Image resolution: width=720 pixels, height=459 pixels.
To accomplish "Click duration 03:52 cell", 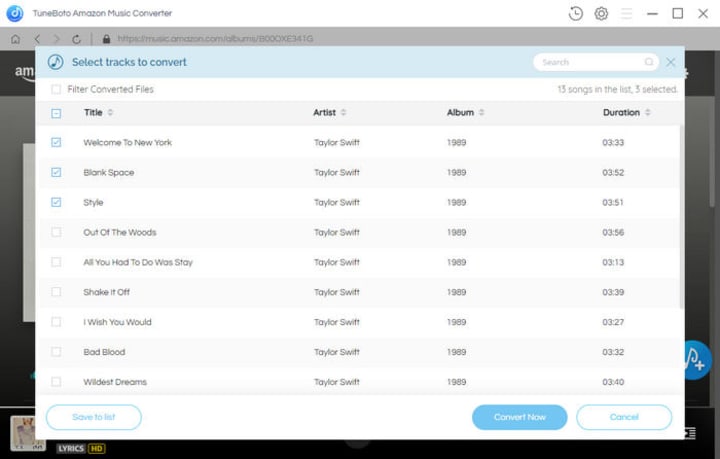I will (x=613, y=172).
